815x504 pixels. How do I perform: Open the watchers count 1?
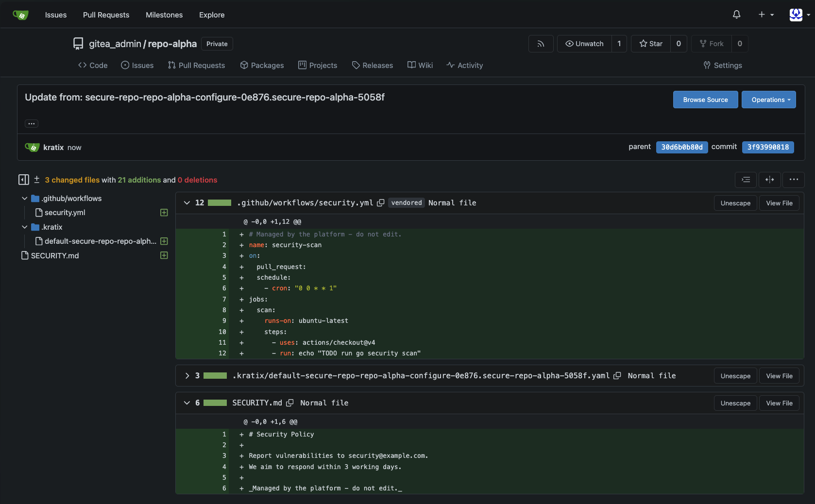[619, 44]
